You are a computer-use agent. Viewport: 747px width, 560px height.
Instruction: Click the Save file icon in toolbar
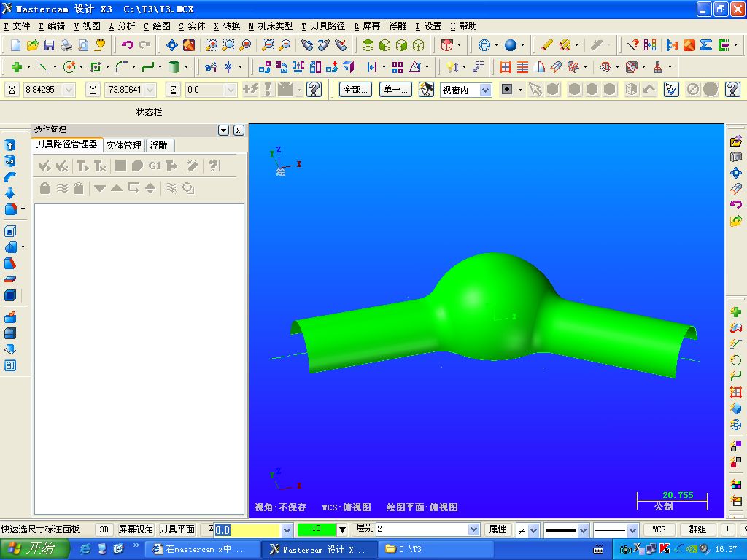(x=49, y=45)
